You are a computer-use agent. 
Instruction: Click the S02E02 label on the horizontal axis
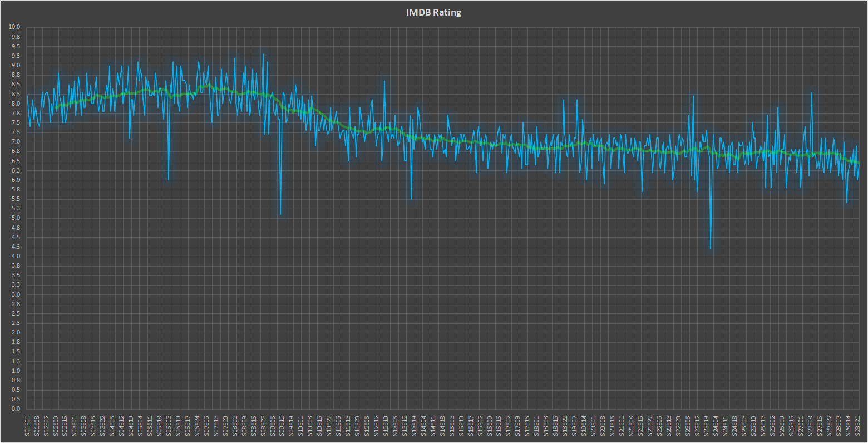point(46,426)
